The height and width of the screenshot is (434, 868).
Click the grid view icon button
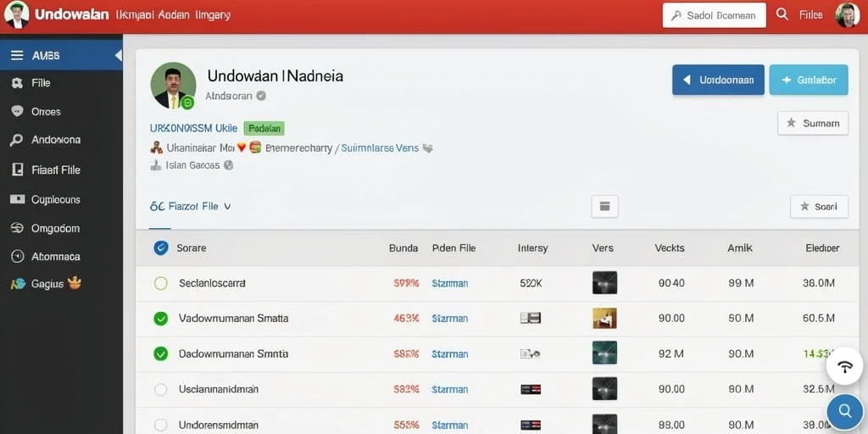point(604,207)
